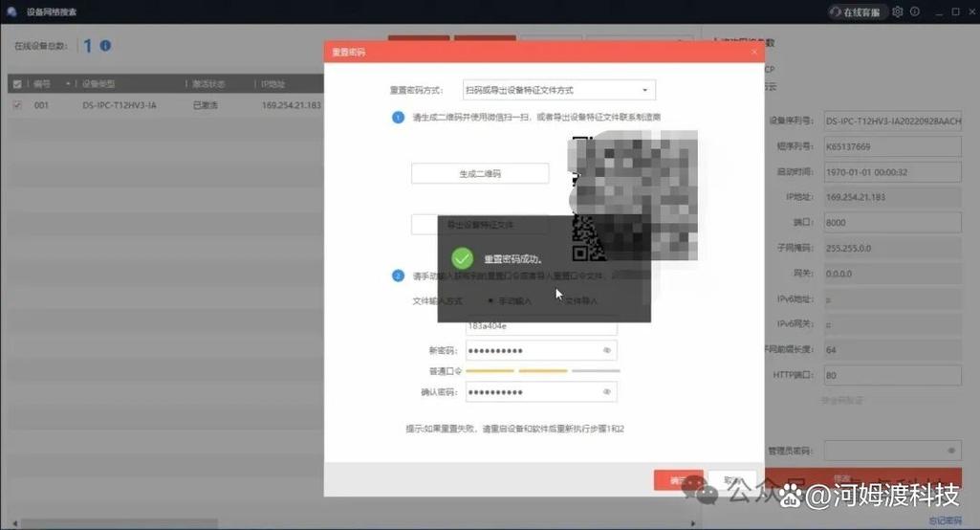Confirm the password reset with red button

click(678, 480)
